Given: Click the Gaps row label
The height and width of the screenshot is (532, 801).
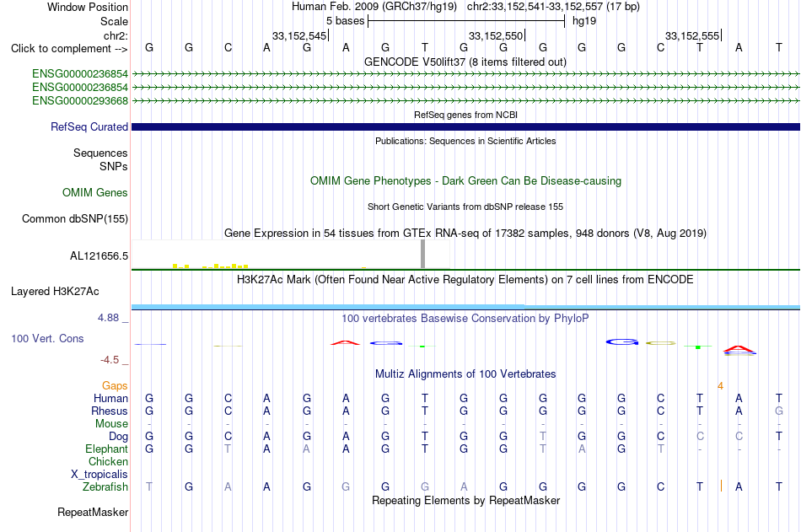Looking at the screenshot, I should tap(115, 386).
